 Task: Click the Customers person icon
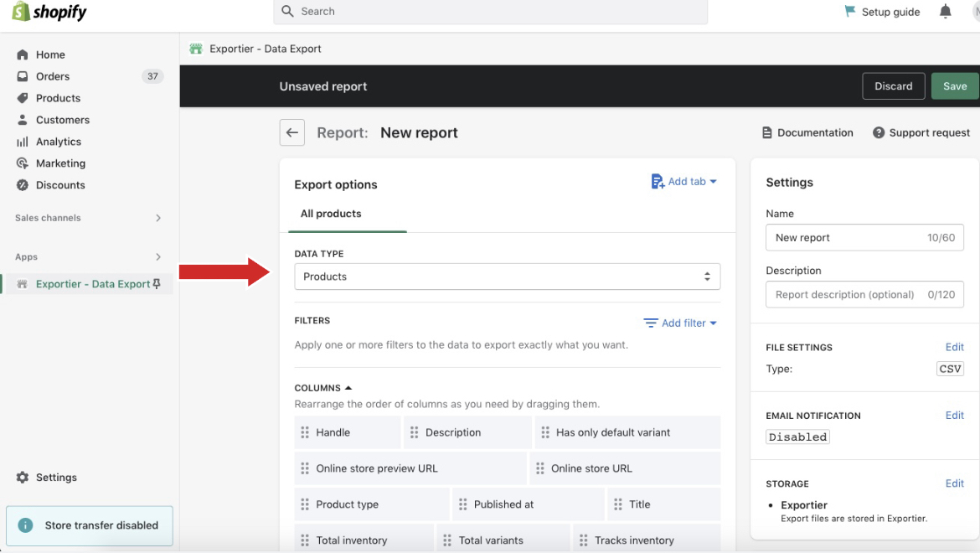click(23, 120)
